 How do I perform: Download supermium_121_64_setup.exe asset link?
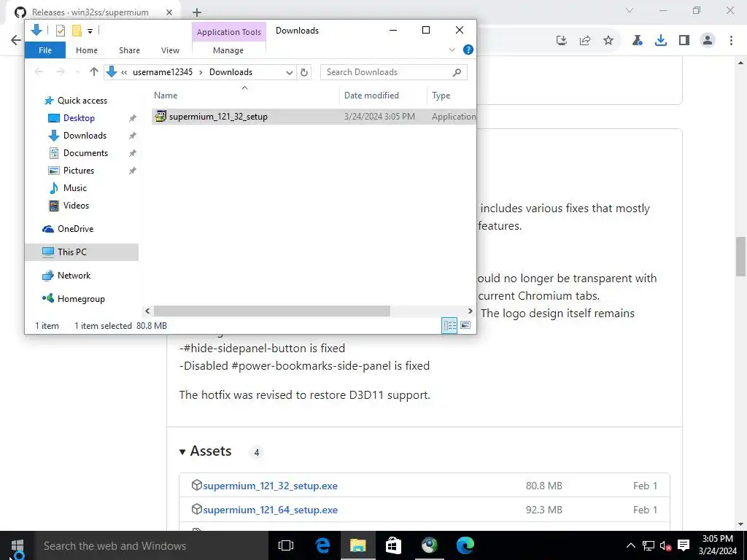point(270,510)
